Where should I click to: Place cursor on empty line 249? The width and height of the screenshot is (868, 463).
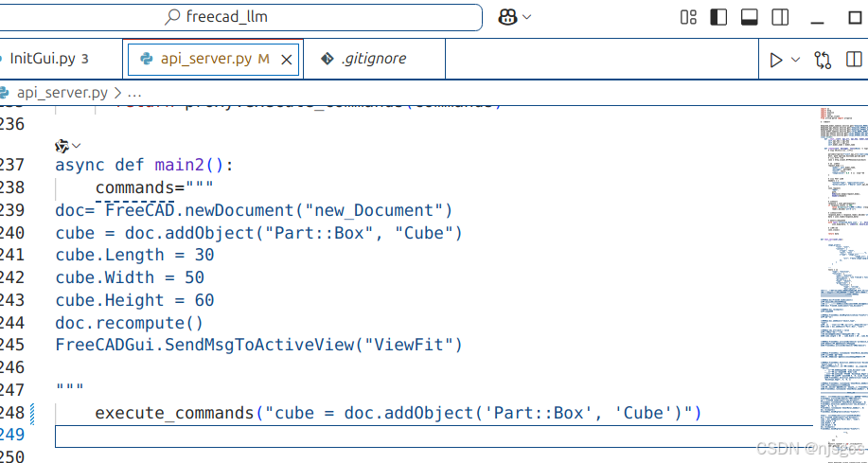434,436
